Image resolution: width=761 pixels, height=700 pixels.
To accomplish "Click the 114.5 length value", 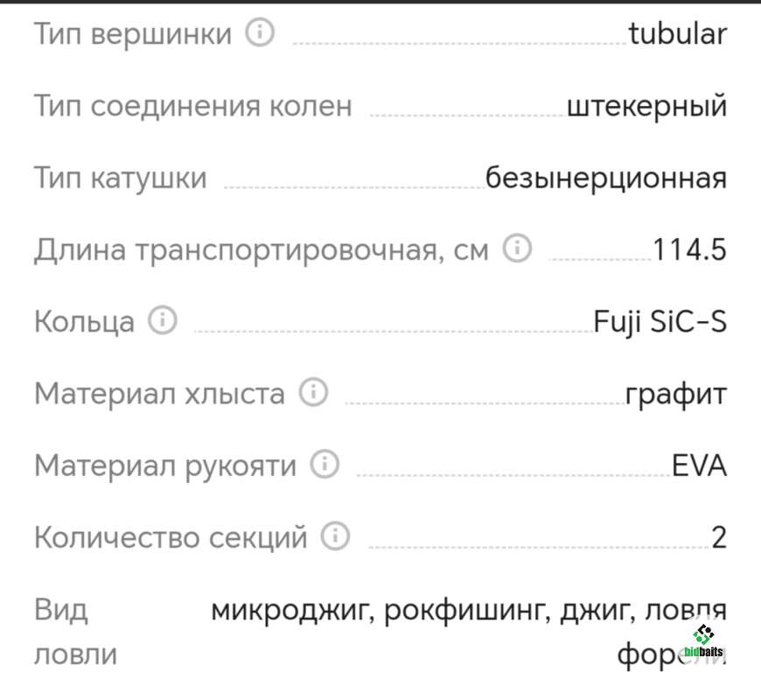I will click(x=690, y=250).
